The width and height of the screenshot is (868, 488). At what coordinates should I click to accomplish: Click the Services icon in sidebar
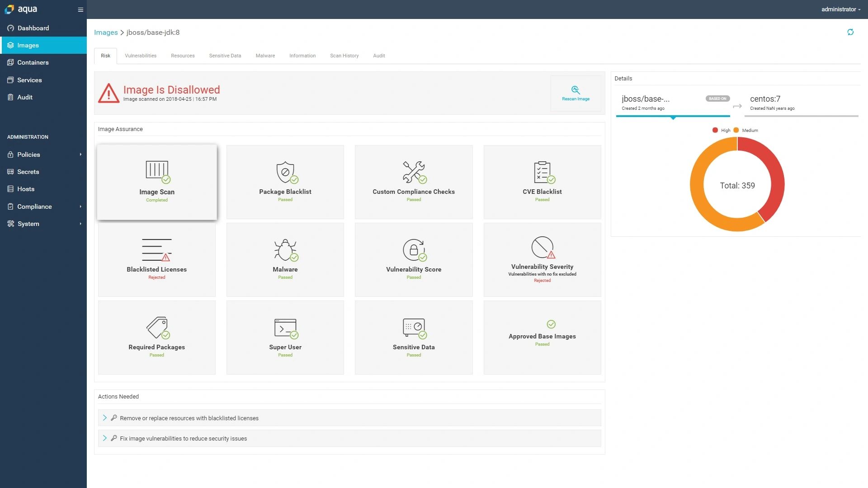(10, 80)
